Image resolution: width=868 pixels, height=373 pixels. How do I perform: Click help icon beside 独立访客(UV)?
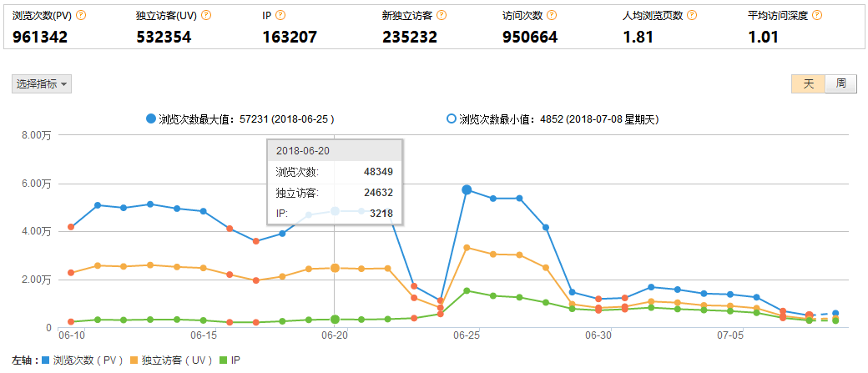205,16
